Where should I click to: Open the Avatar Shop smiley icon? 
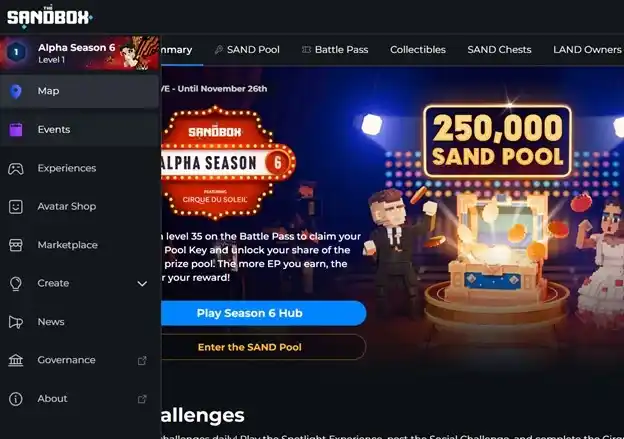coord(16,207)
